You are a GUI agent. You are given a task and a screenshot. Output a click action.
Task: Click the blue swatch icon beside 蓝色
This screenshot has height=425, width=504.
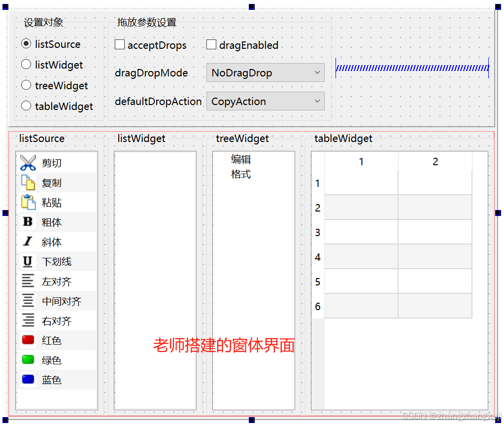click(28, 379)
